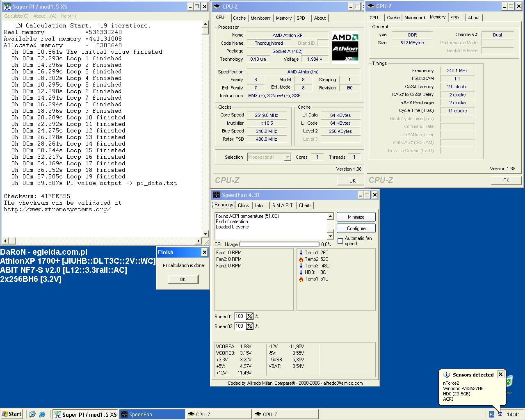
Task: Launch Internet Explorer from quick launch
Action: point(42,414)
